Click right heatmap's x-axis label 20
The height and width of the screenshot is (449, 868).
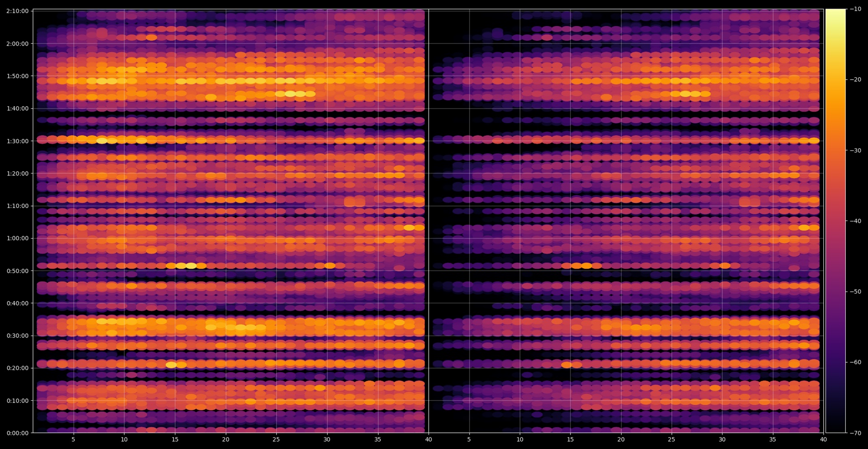(x=621, y=439)
